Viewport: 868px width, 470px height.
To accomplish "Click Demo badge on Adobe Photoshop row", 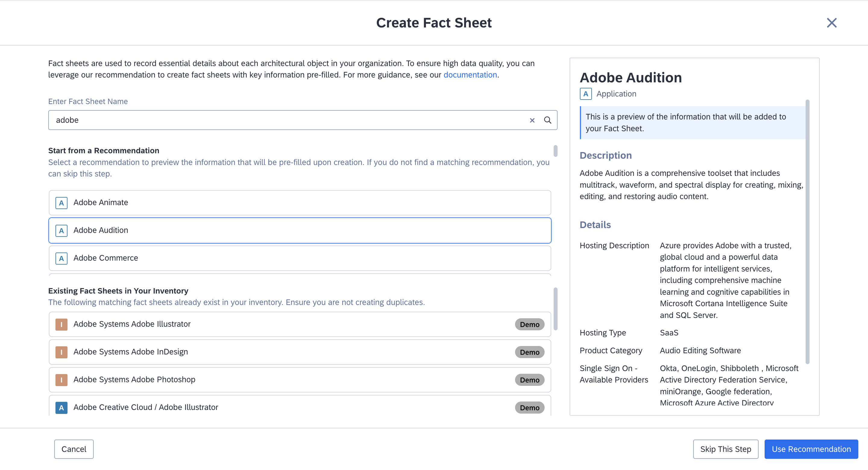I will [x=529, y=379].
